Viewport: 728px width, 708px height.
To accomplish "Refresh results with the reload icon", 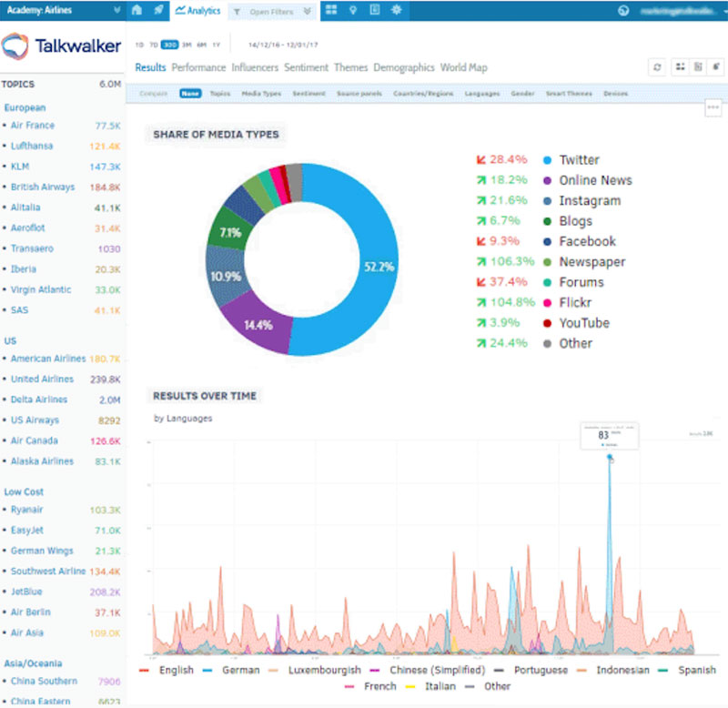I will (x=657, y=67).
